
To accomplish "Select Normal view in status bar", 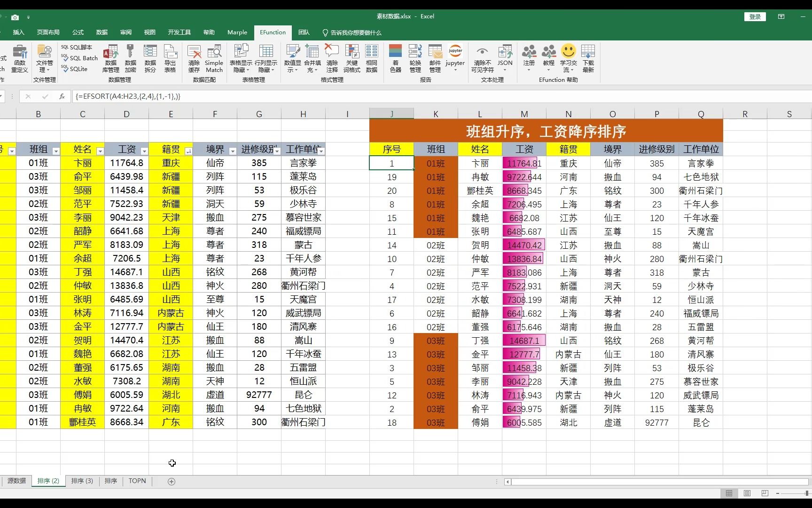I will point(729,493).
